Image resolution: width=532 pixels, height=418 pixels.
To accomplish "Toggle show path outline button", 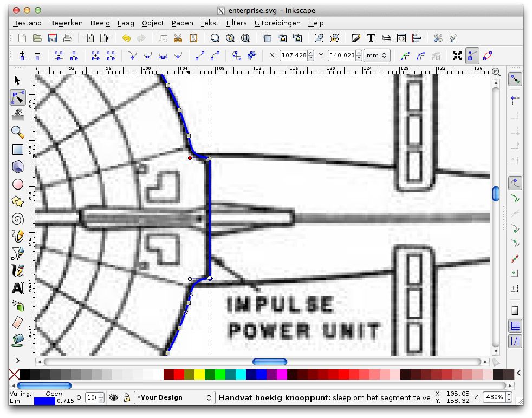I will [488, 56].
